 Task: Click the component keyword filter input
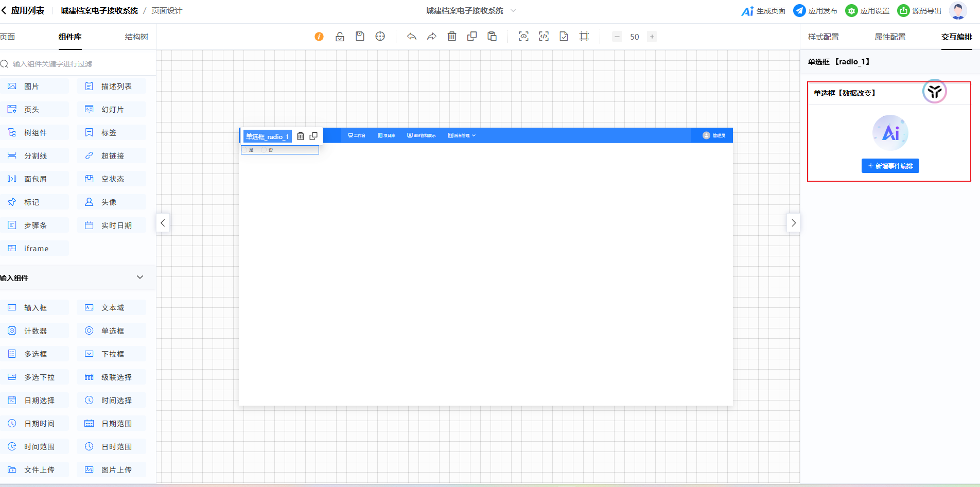point(77,64)
